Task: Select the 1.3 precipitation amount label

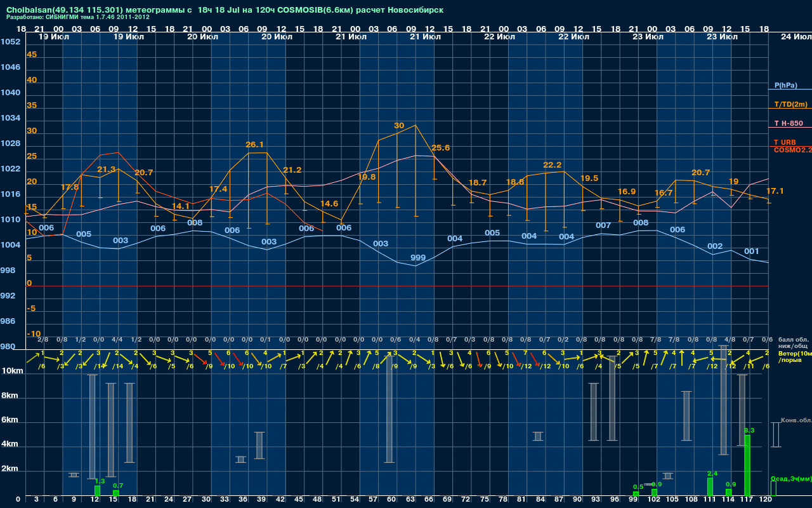Action: click(x=100, y=481)
